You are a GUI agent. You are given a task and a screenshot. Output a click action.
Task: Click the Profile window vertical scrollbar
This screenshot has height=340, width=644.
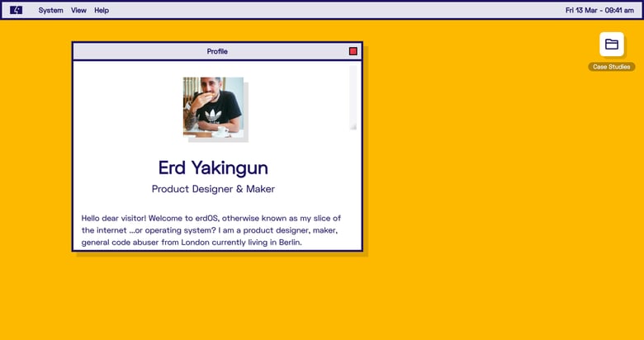point(353,95)
